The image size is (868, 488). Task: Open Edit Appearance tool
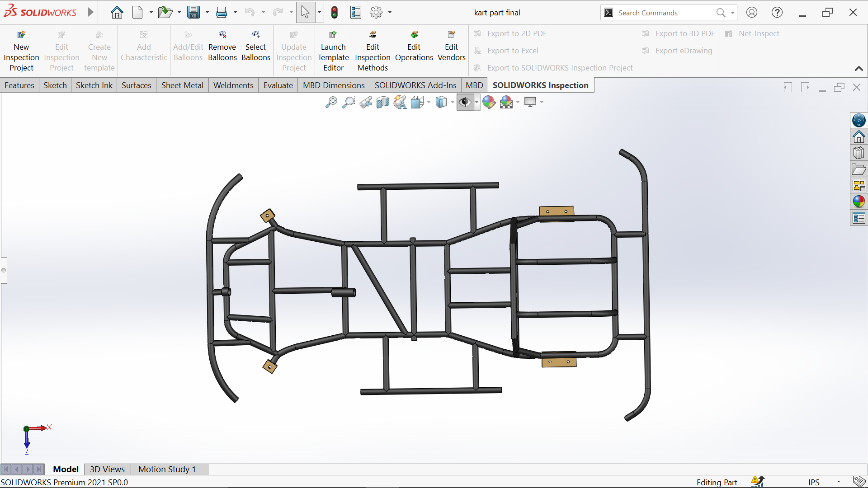[488, 103]
